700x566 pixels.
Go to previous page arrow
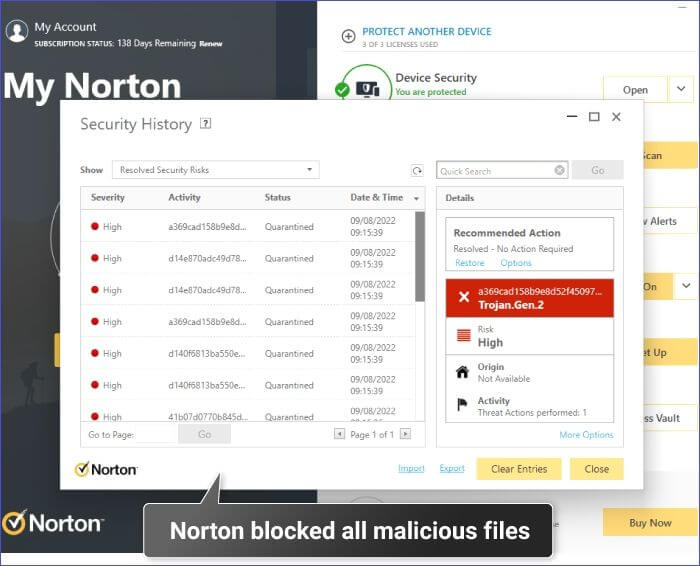click(x=339, y=433)
